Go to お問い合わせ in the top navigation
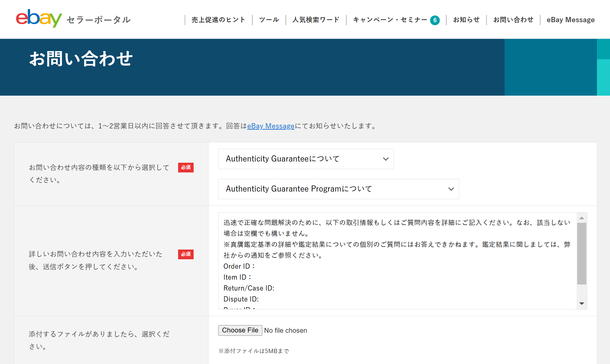Viewport: 610px width, 364px height. tap(513, 20)
